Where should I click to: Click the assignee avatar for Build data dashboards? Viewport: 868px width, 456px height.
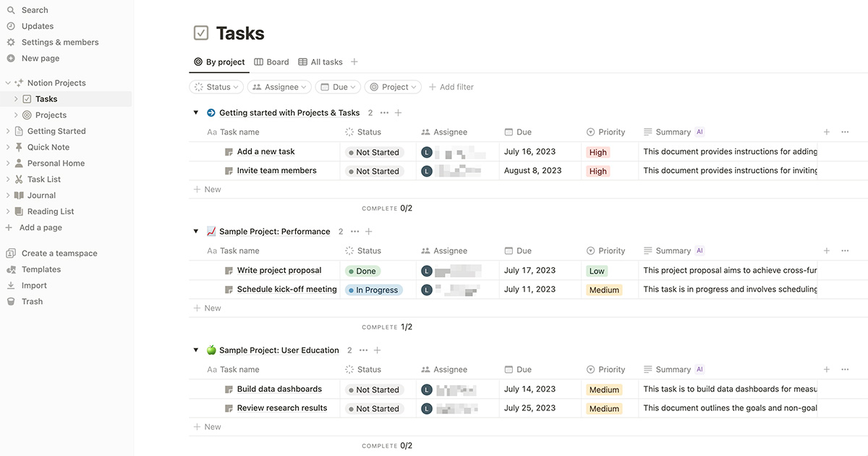click(x=427, y=389)
